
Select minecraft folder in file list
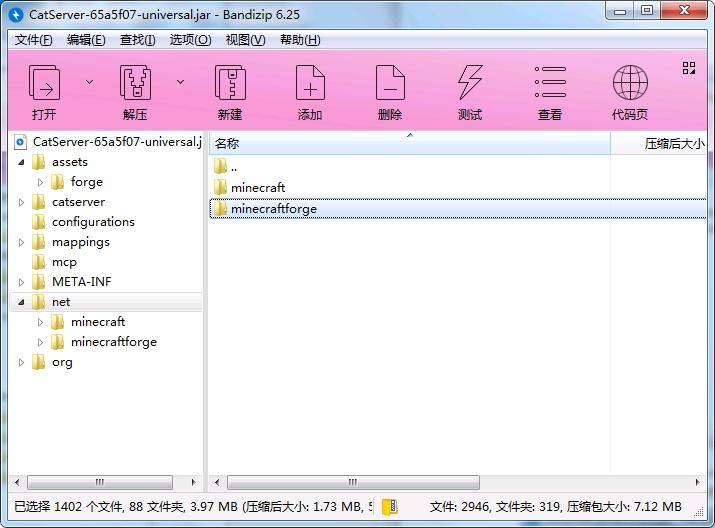249,188
